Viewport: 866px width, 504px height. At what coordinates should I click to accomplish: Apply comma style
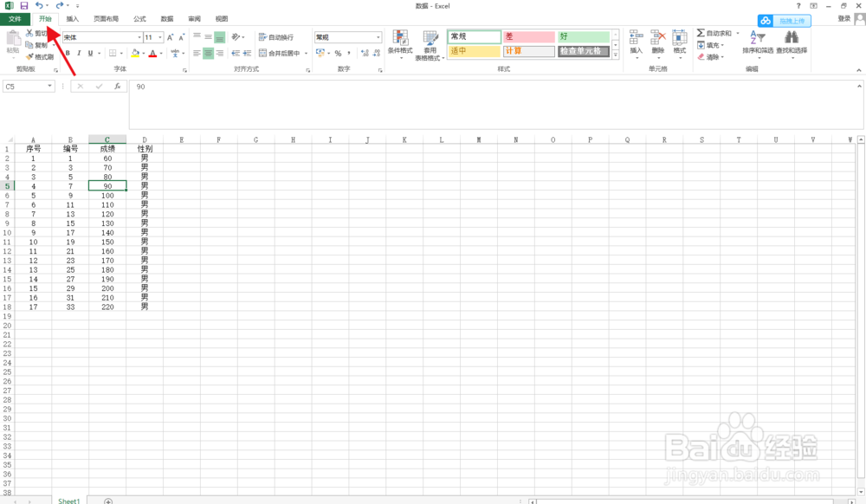click(349, 54)
